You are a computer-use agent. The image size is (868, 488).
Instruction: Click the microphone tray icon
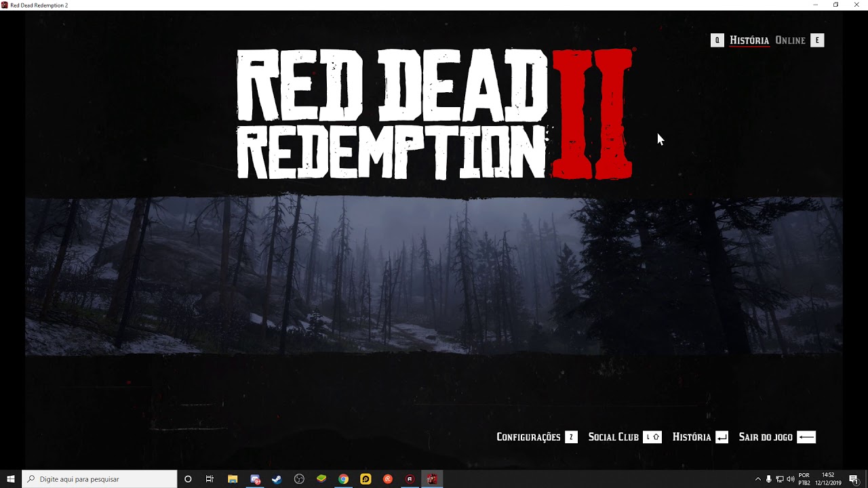(768, 479)
